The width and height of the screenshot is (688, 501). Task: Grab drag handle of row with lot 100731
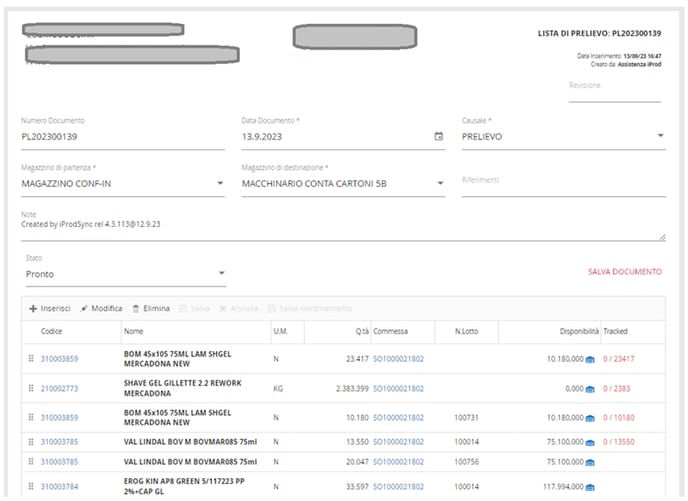(x=31, y=417)
